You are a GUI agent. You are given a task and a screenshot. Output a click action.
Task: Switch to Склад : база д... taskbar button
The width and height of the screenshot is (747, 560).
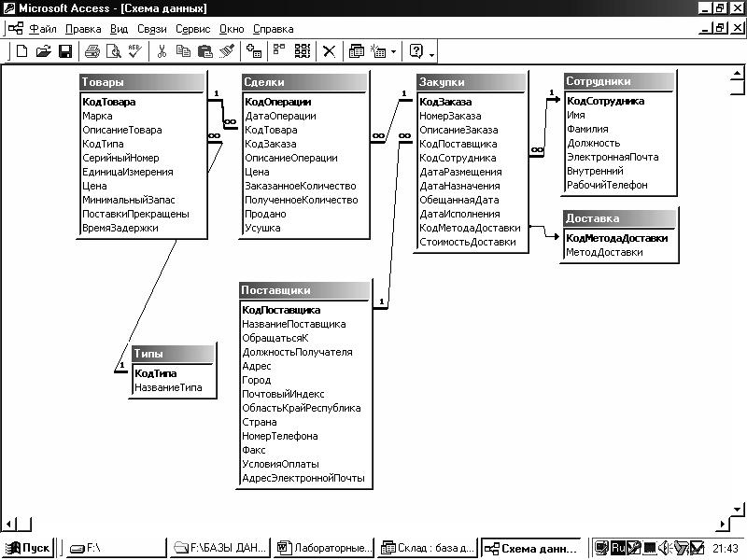pyautogui.click(x=428, y=548)
